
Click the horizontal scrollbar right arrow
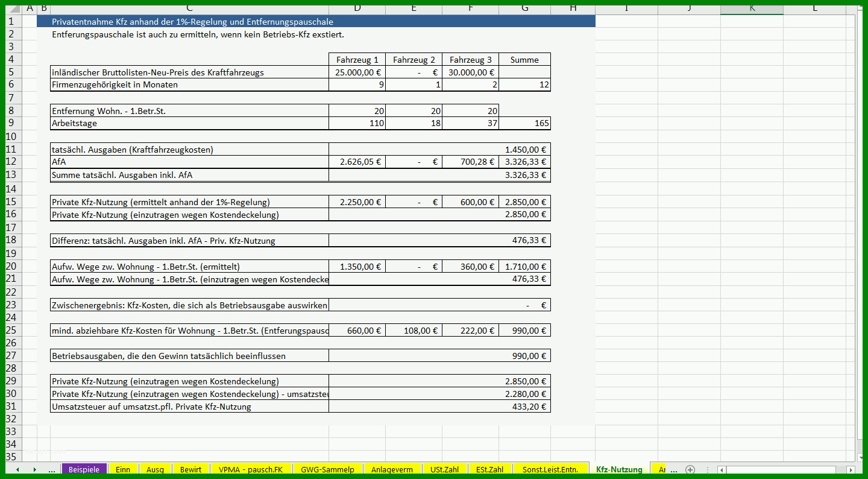(x=851, y=470)
